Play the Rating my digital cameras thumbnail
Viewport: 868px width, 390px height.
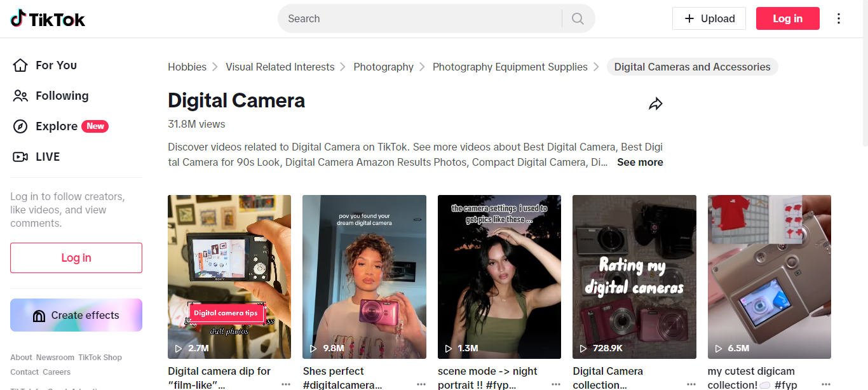(634, 277)
